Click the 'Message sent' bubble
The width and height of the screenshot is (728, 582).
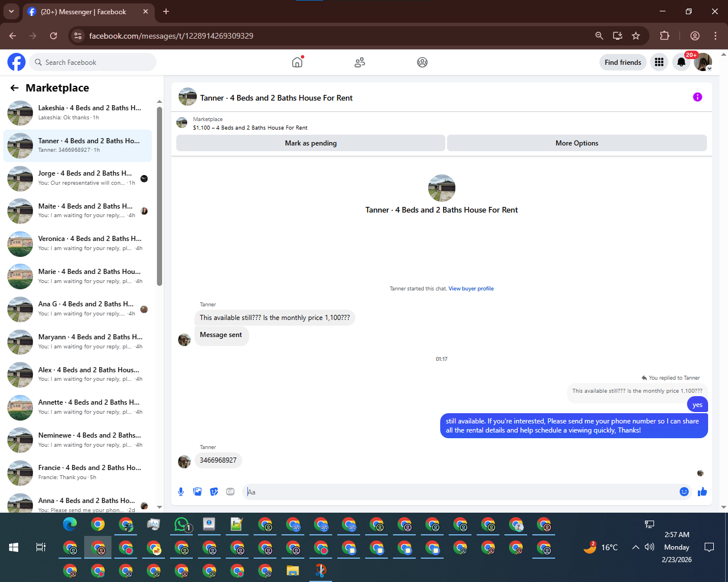point(221,335)
